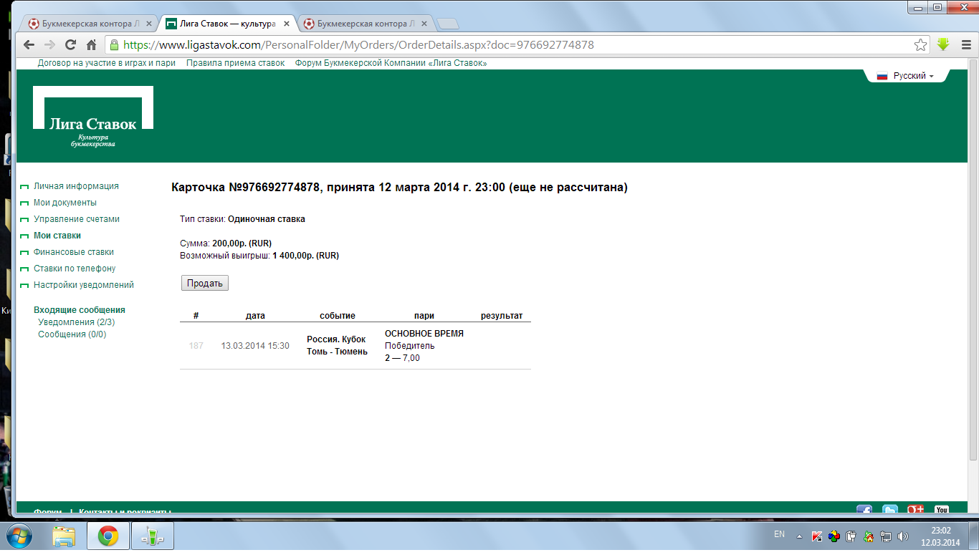The image size is (979, 560).
Task: Open Личная информация in sidebar
Action: pos(76,186)
